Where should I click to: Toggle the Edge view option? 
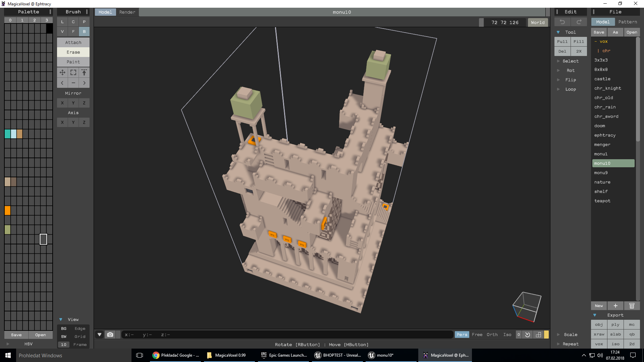[80, 328]
